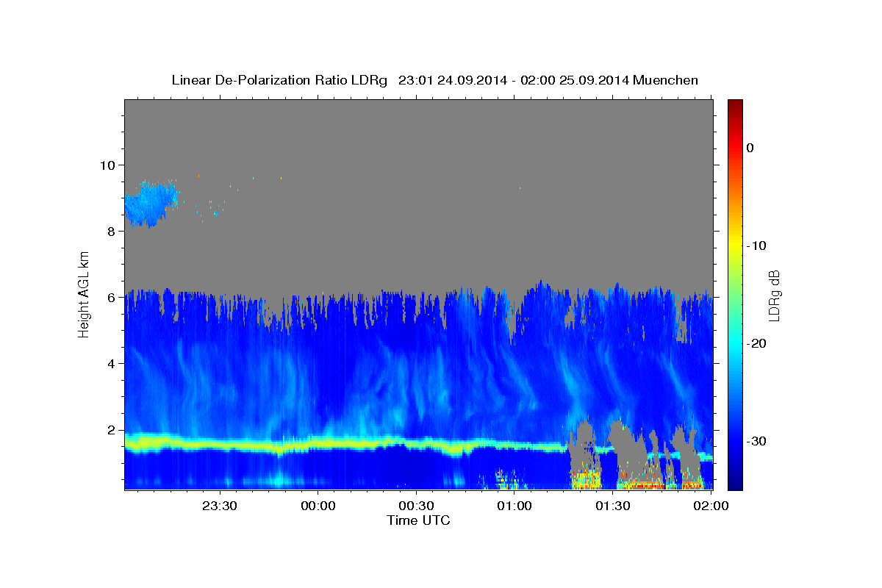Click the colorbar label 'LDRg dB'
882x588 pixels.
click(x=774, y=295)
